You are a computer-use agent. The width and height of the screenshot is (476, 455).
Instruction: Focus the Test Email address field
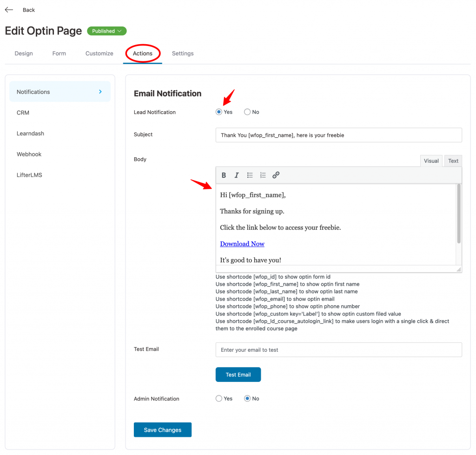click(x=339, y=350)
